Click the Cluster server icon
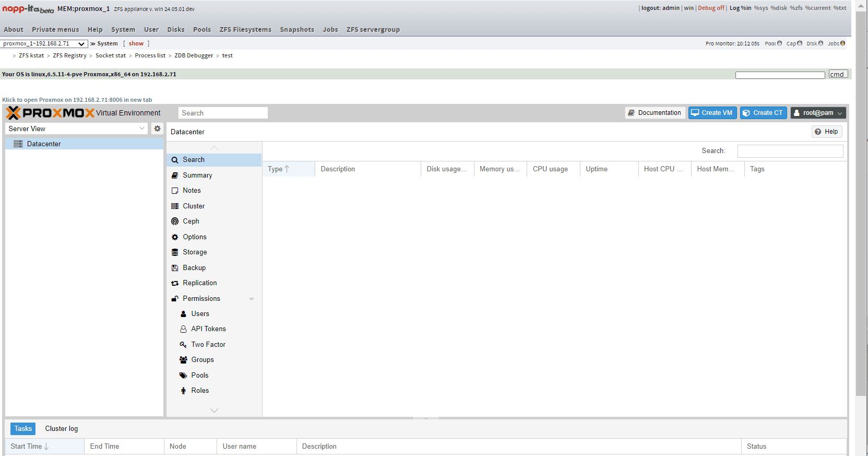Image resolution: width=868 pixels, height=456 pixels. pos(175,206)
